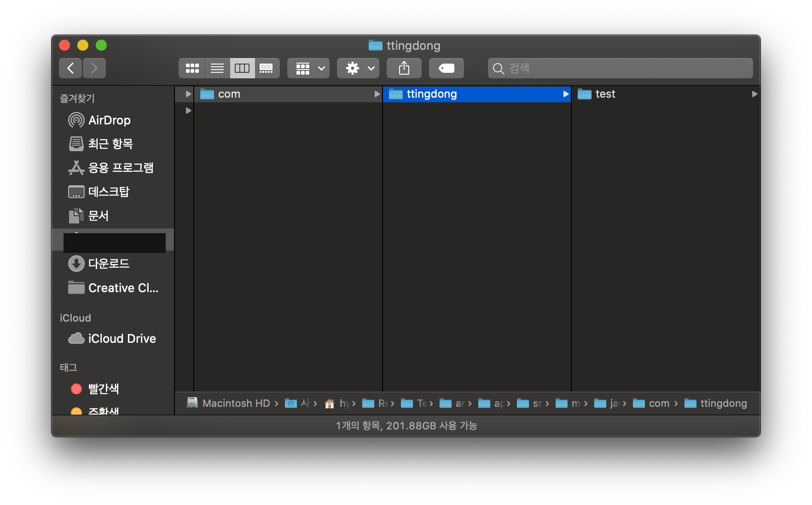The height and width of the screenshot is (505, 812).
Task: Go back with the left chevron button
Action: point(70,68)
